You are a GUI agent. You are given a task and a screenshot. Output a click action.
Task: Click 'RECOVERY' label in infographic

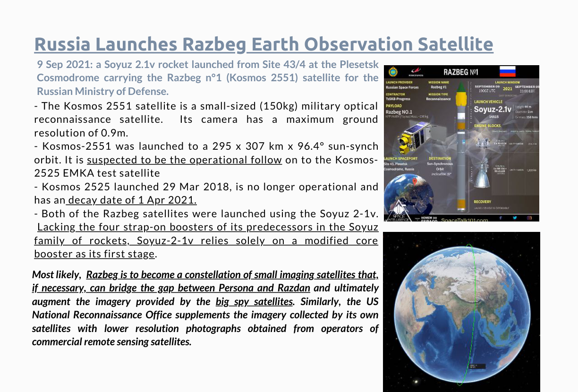click(x=483, y=202)
